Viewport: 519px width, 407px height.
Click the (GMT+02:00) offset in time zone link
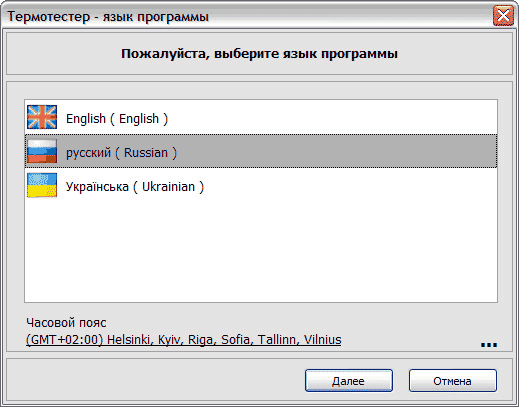tap(65, 340)
